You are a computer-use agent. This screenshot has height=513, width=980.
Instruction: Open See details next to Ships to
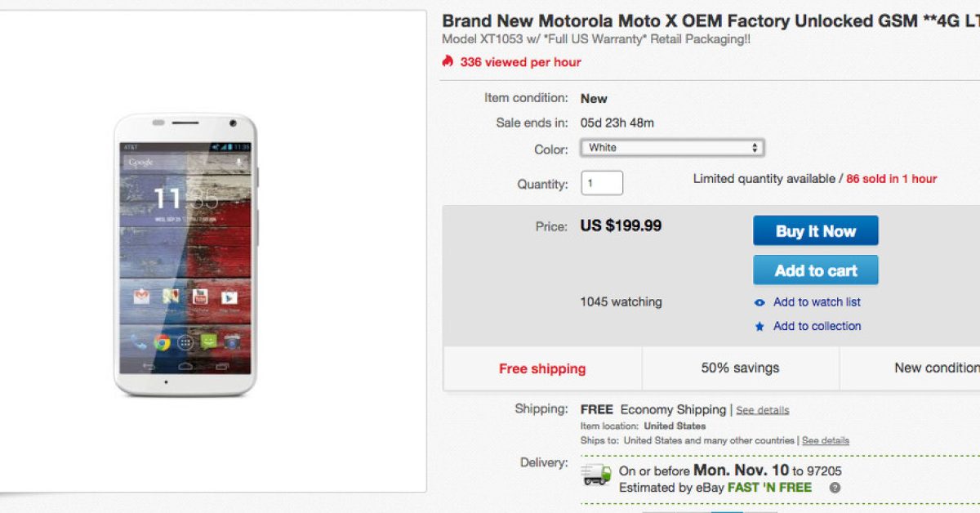825,440
